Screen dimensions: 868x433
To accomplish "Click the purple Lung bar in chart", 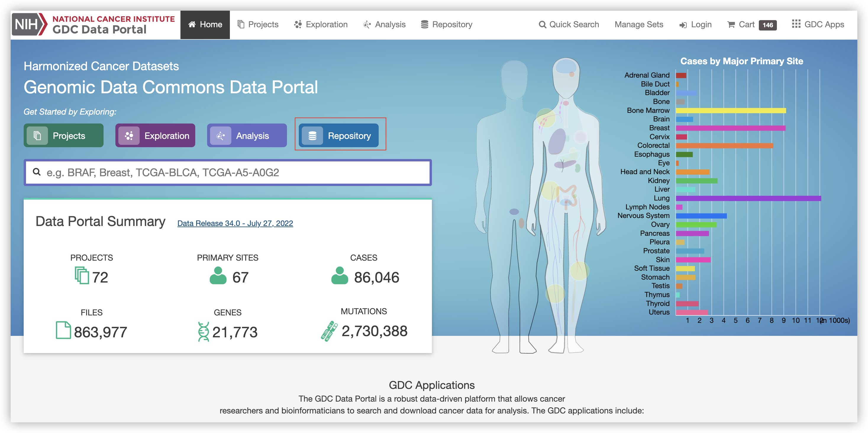I will coord(748,198).
